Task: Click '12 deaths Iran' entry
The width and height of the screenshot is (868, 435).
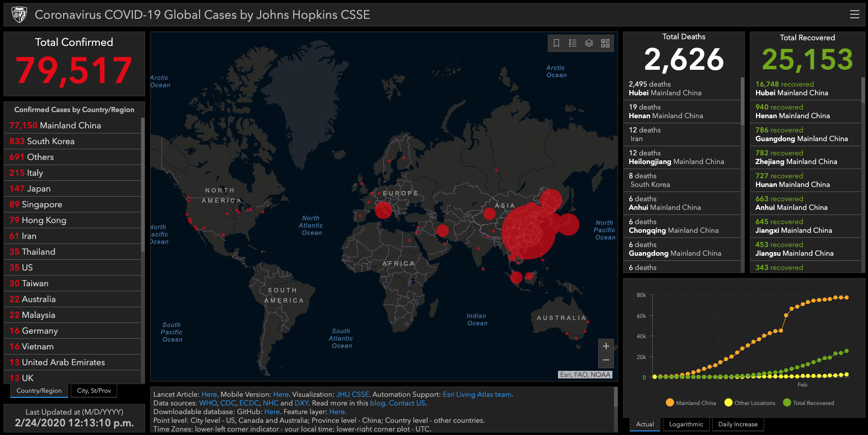Action: click(x=682, y=134)
